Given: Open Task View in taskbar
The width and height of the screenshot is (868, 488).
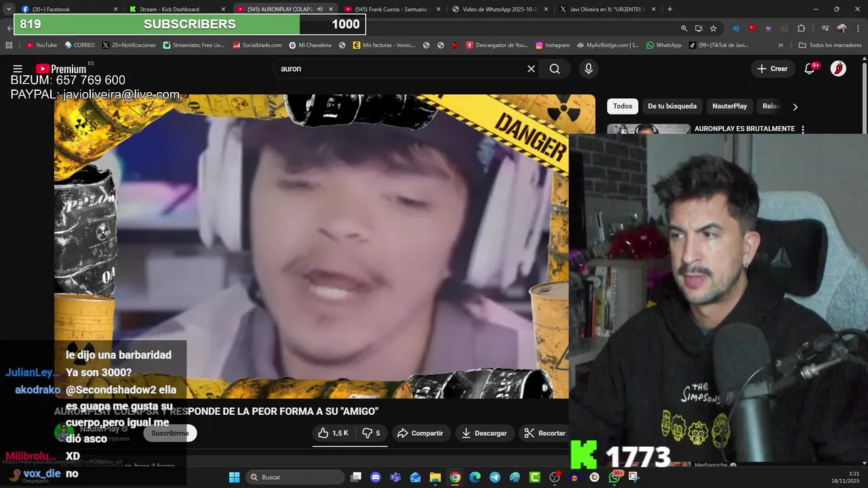Looking at the screenshot, I should [x=356, y=477].
